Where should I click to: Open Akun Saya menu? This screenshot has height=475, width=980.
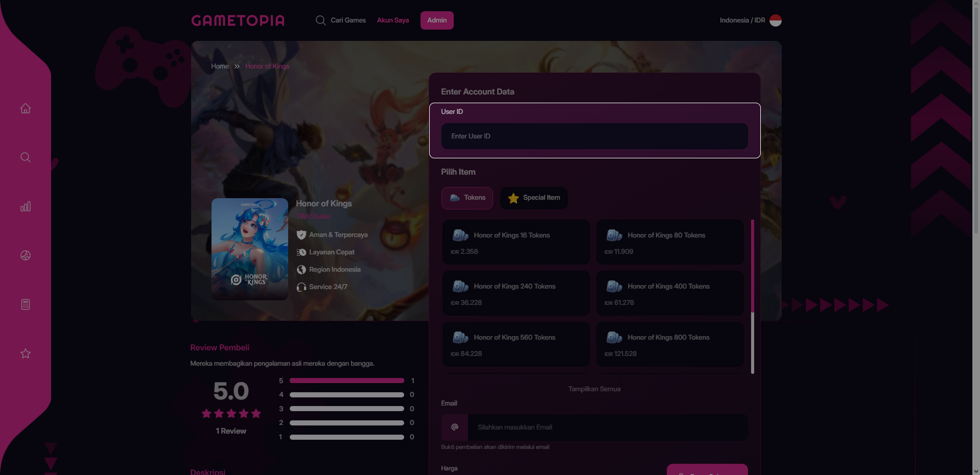point(393,20)
